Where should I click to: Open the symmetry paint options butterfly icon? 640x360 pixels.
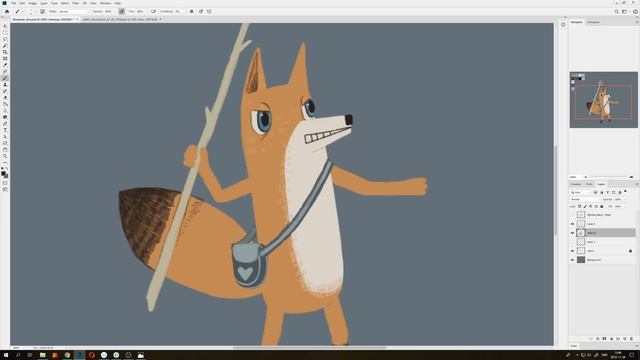[x=209, y=11]
